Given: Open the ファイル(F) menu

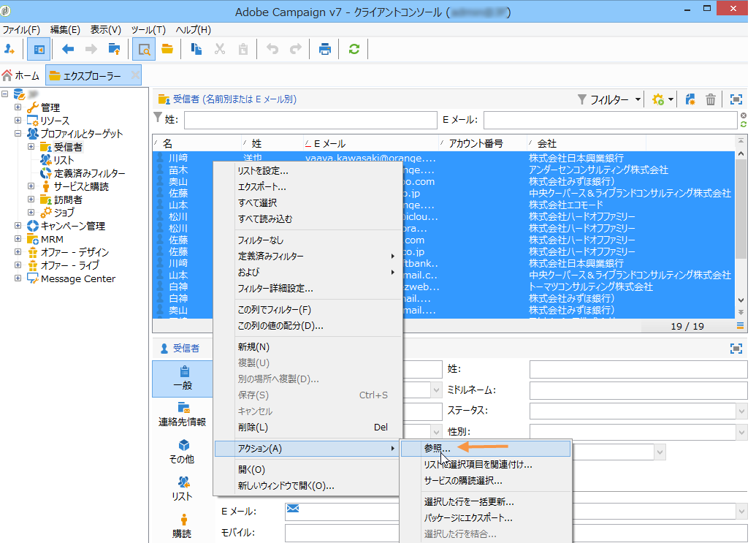Looking at the screenshot, I should (x=21, y=30).
